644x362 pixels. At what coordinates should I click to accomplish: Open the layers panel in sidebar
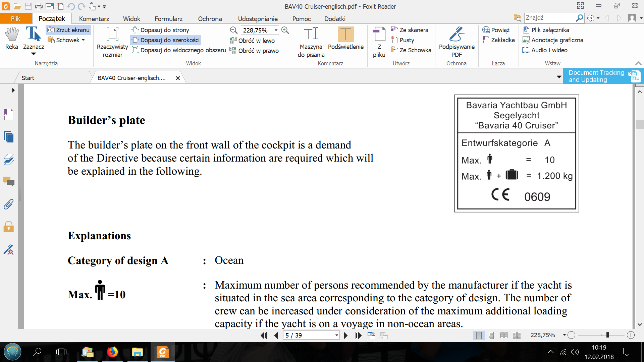pos(9,159)
